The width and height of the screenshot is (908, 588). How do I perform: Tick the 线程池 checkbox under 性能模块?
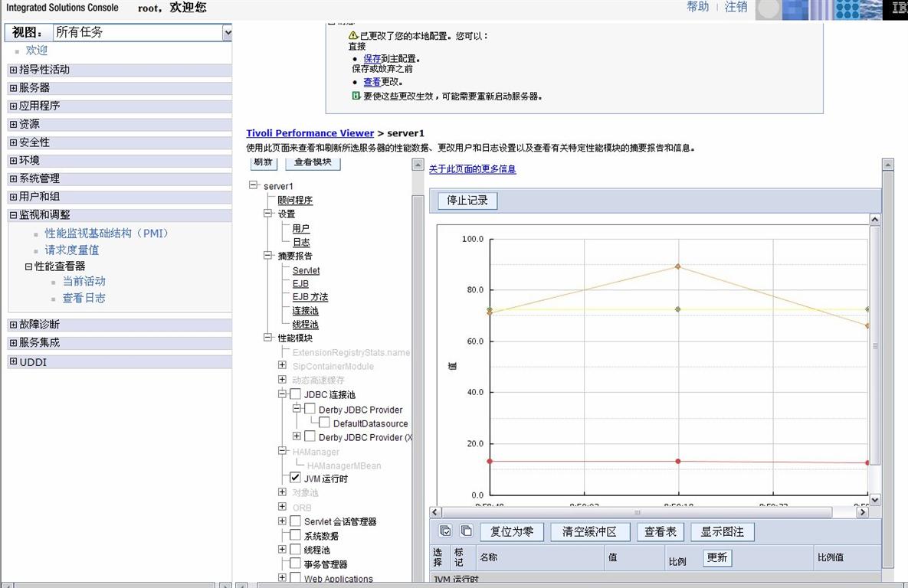click(x=295, y=549)
